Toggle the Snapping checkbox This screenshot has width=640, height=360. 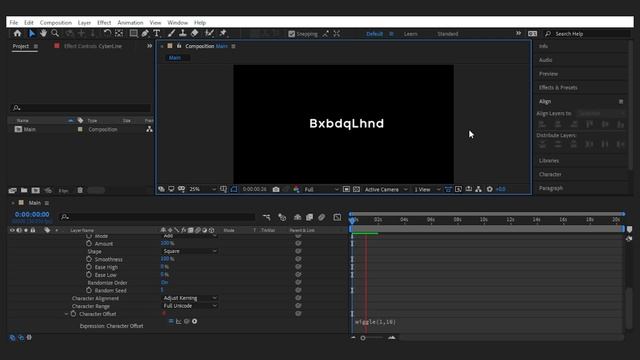pos(291,34)
